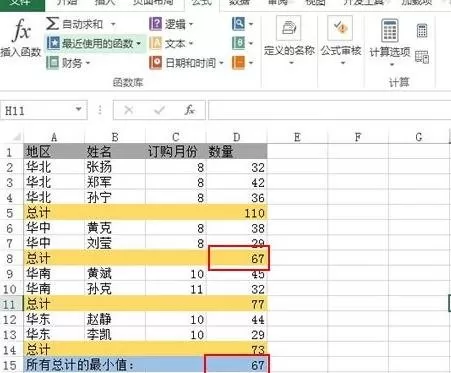
Task: Click the Select All corner triangle
Action: point(16,136)
